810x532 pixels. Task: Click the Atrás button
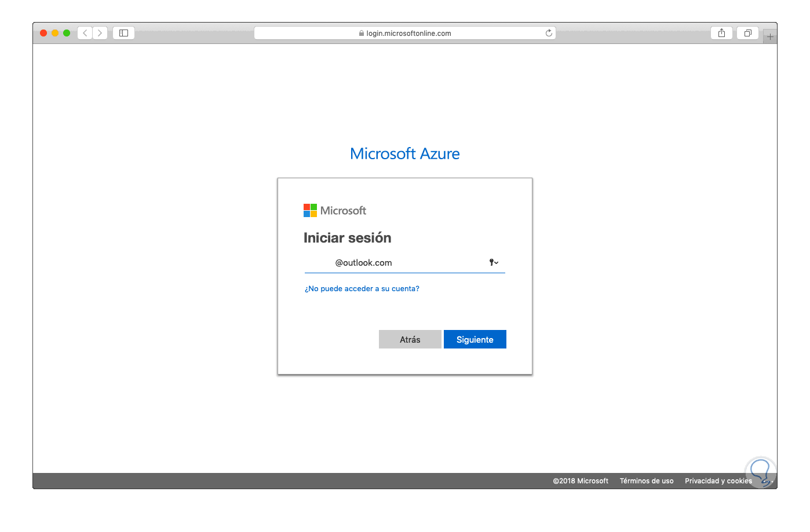[410, 339]
